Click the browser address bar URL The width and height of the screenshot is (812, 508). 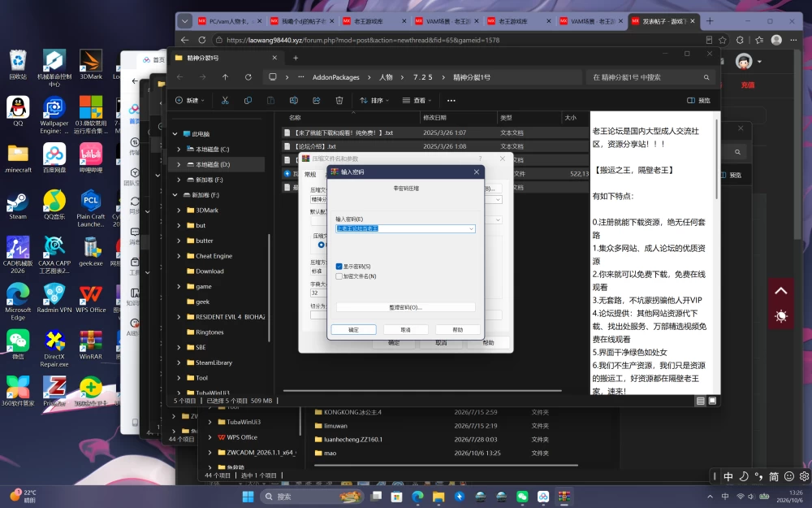tap(362, 40)
